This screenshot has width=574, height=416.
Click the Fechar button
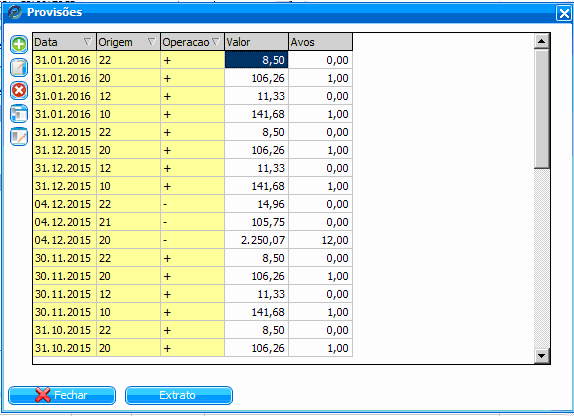coord(62,395)
